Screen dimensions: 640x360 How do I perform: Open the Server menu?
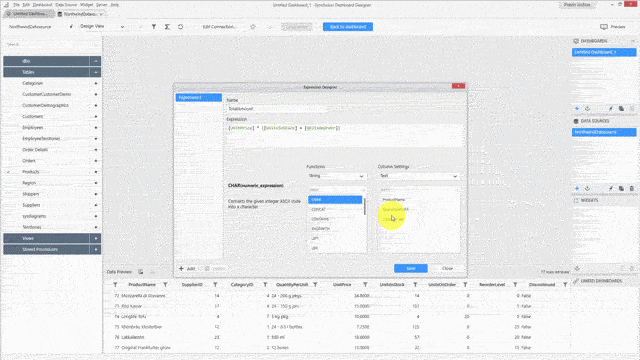pos(102,5)
